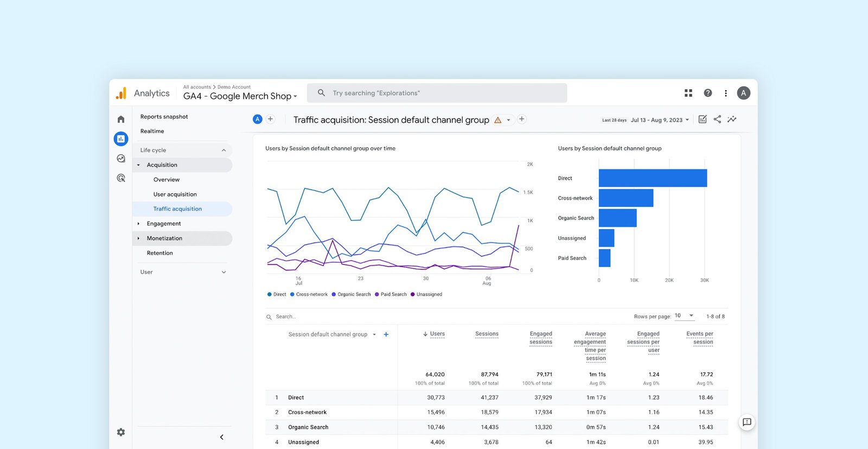Image resolution: width=868 pixels, height=449 pixels.
Task: Sort the table by the Sessions column
Action: pos(487,334)
